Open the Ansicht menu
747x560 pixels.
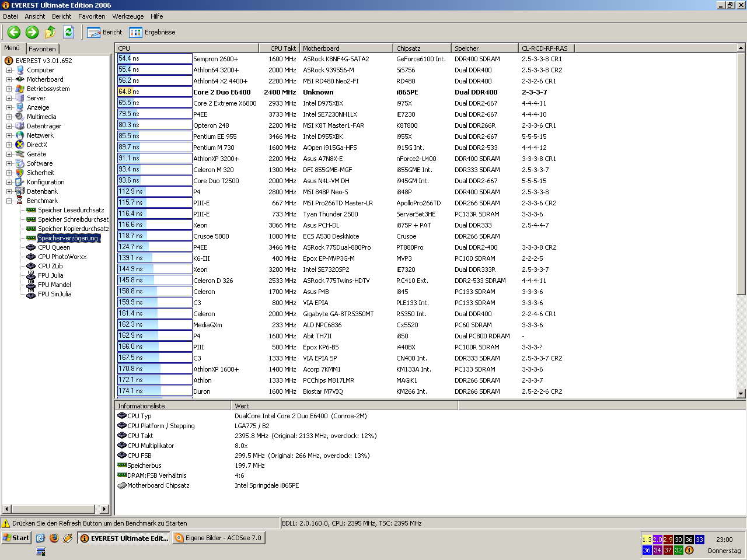pyautogui.click(x=35, y=16)
